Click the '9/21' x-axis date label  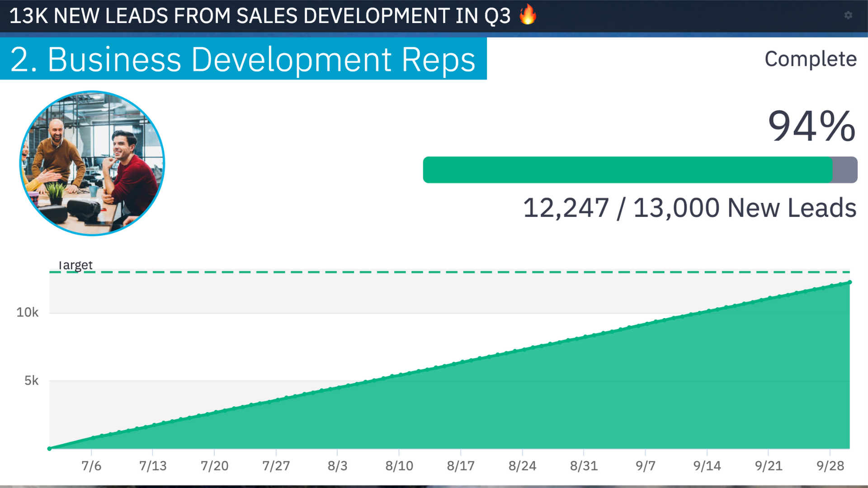pyautogui.click(x=769, y=466)
